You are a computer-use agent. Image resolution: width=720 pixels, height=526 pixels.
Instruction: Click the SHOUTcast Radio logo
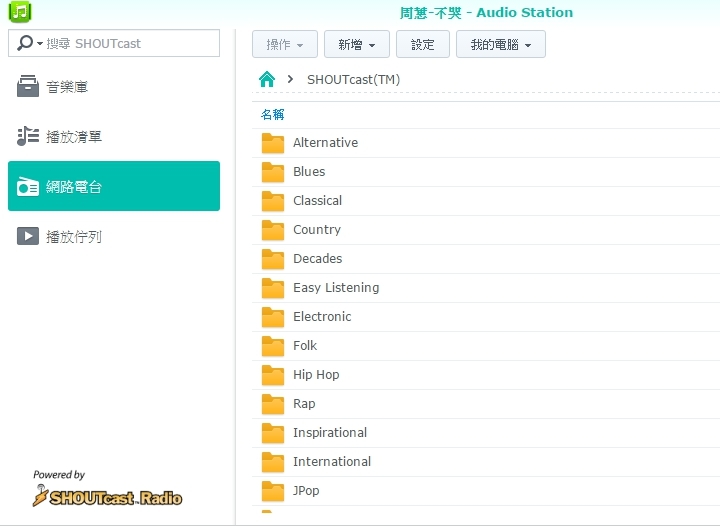point(108,495)
